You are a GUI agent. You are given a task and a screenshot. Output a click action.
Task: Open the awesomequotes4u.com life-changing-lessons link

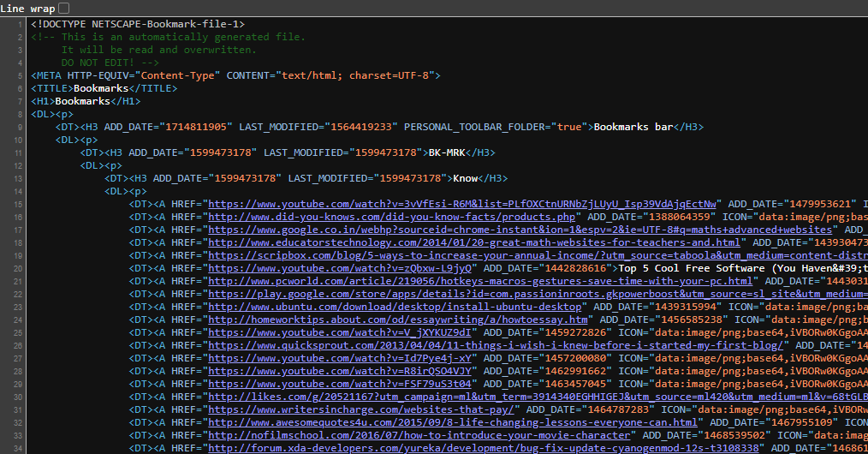(x=453, y=422)
